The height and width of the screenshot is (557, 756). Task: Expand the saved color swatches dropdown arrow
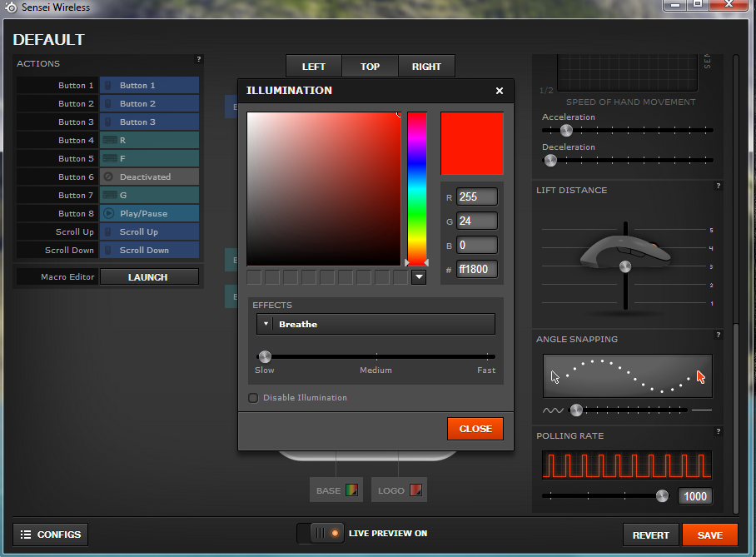tap(419, 277)
